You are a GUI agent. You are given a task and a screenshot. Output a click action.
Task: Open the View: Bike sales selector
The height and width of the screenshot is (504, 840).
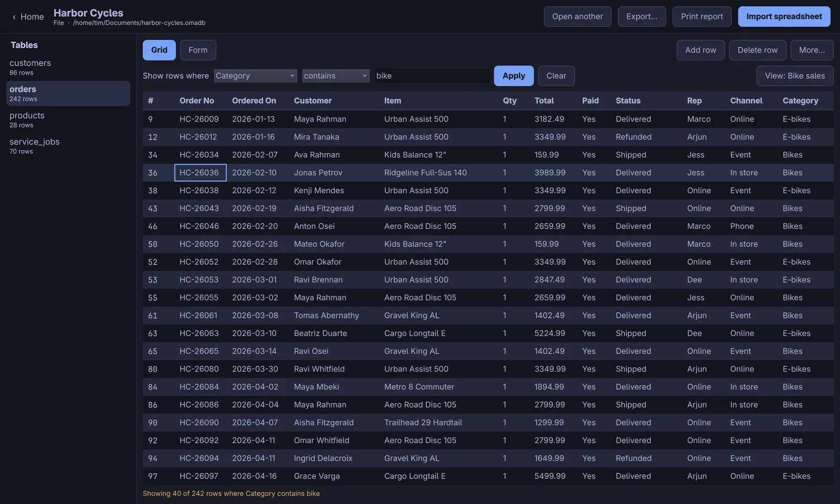(795, 76)
